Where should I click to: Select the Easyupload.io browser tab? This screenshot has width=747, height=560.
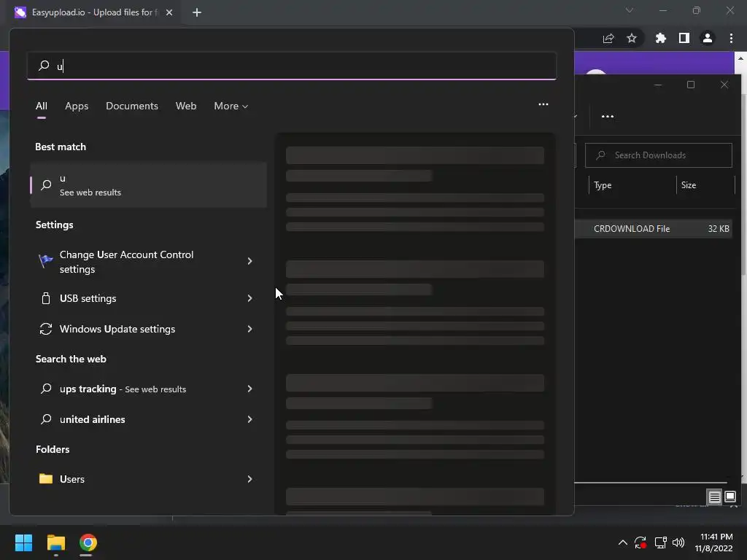93,12
